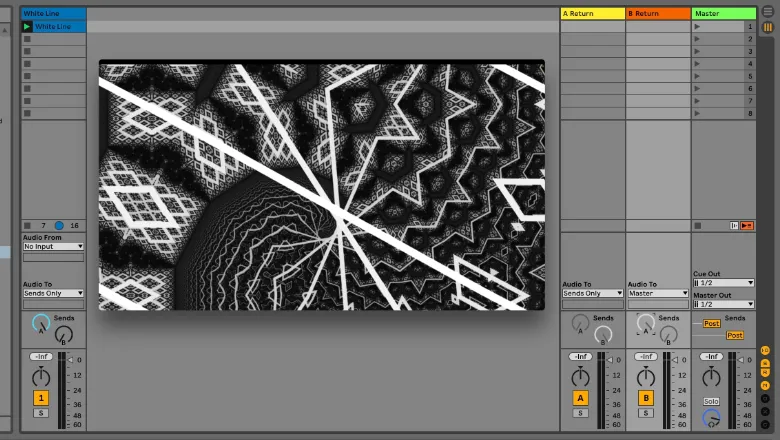Toggle the In/Out section show button
The height and width of the screenshot is (440, 780).
click(x=765, y=351)
